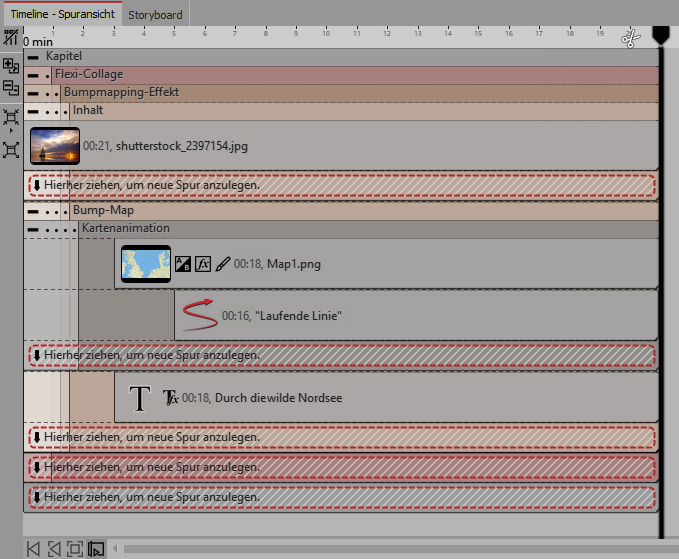Click the 00:18, Map1.png label
Viewport: 679px width, 559px height.
[277, 264]
